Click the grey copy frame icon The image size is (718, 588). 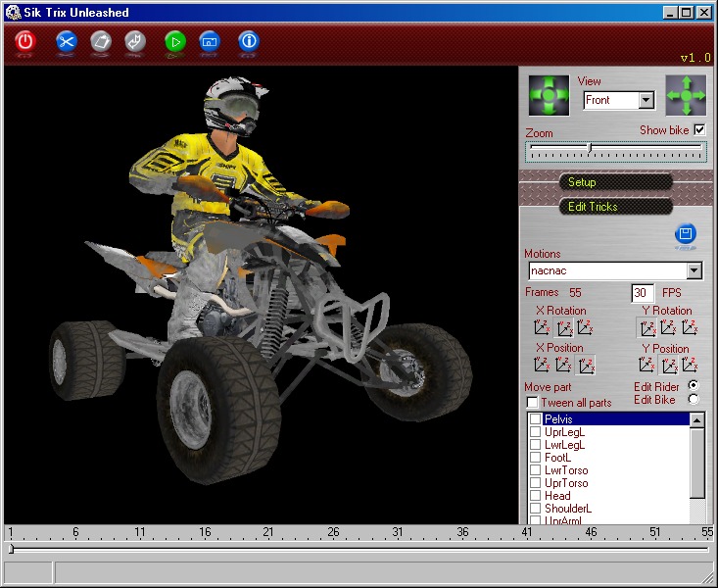[101, 42]
